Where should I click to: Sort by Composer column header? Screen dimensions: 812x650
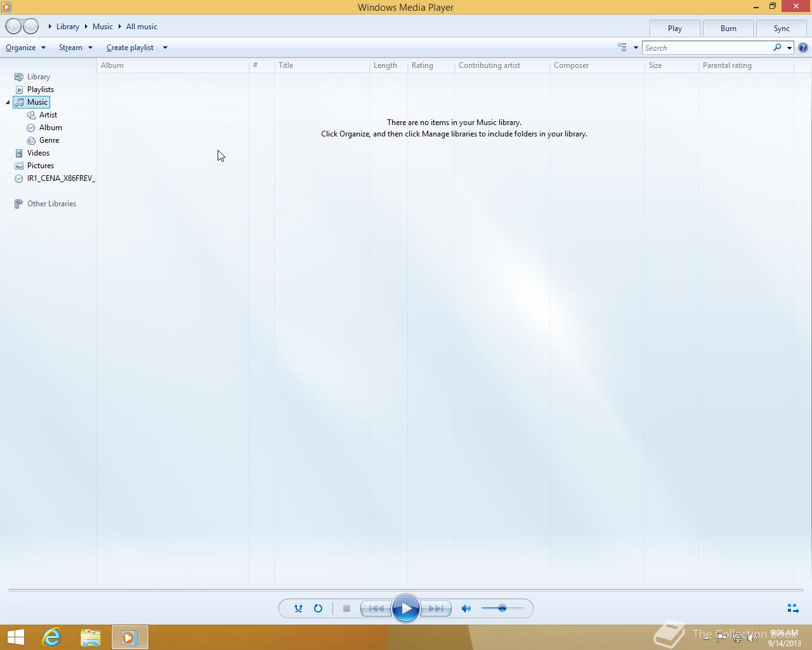[597, 65]
